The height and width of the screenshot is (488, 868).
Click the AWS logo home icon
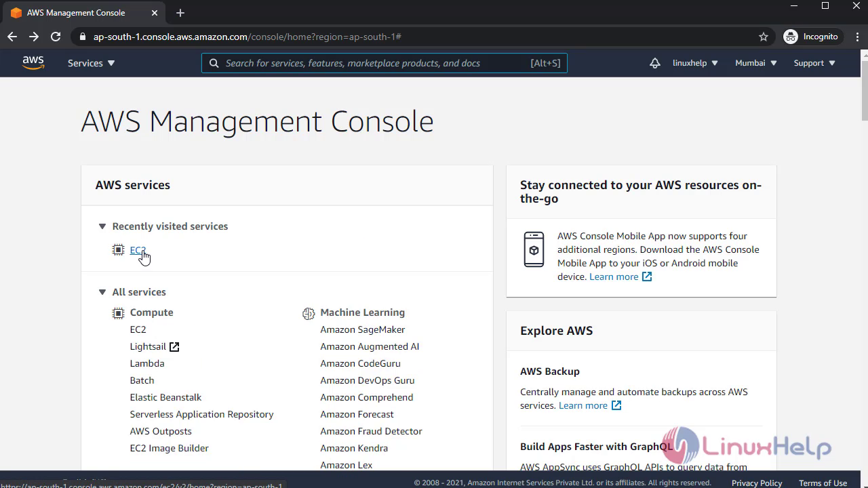click(x=33, y=62)
